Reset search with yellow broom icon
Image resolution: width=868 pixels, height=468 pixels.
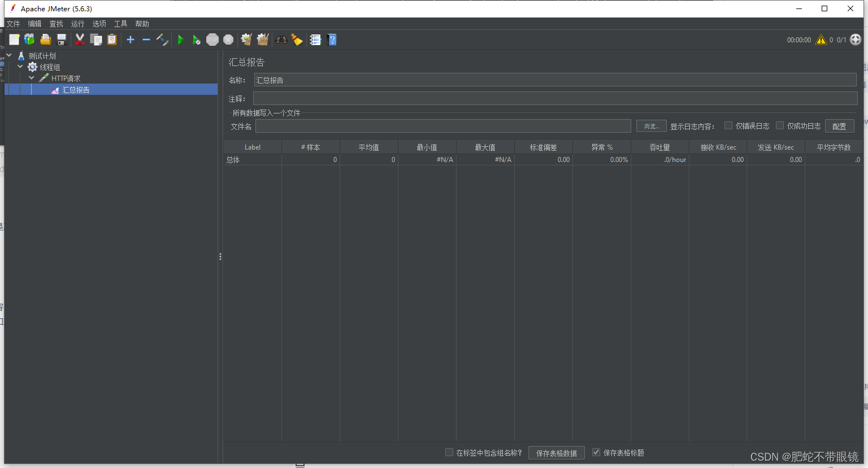pyautogui.click(x=297, y=40)
